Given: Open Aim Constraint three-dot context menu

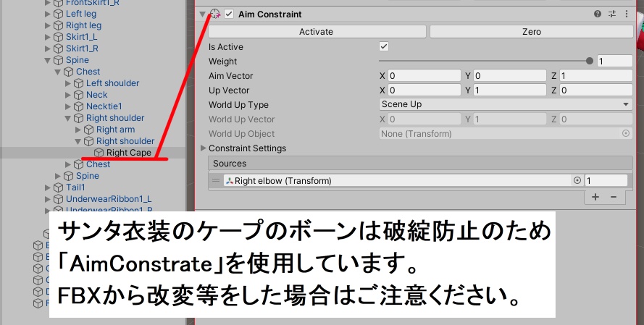Looking at the screenshot, I should click(x=627, y=14).
